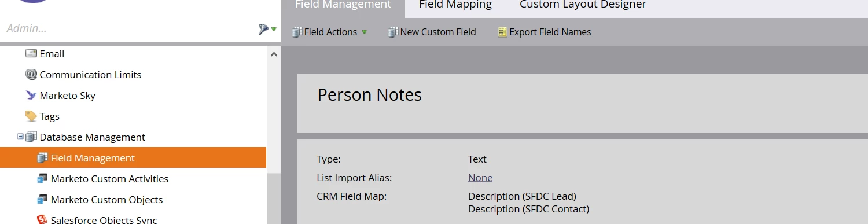The width and height of the screenshot is (868, 224).
Task: Open Marketo Custom Activities tree item
Action: (x=110, y=179)
